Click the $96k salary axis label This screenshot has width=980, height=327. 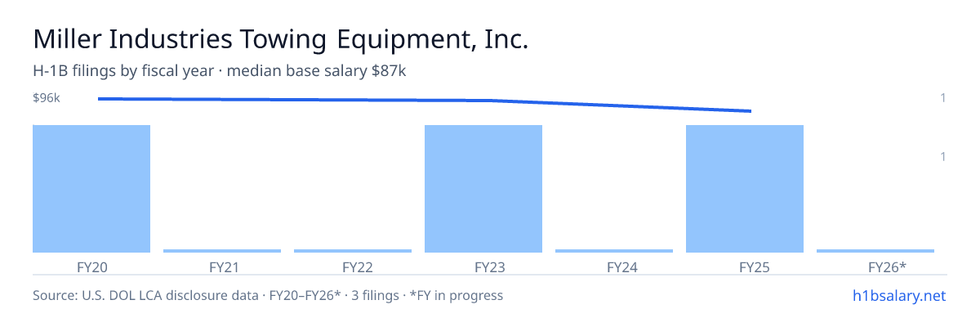47,98
